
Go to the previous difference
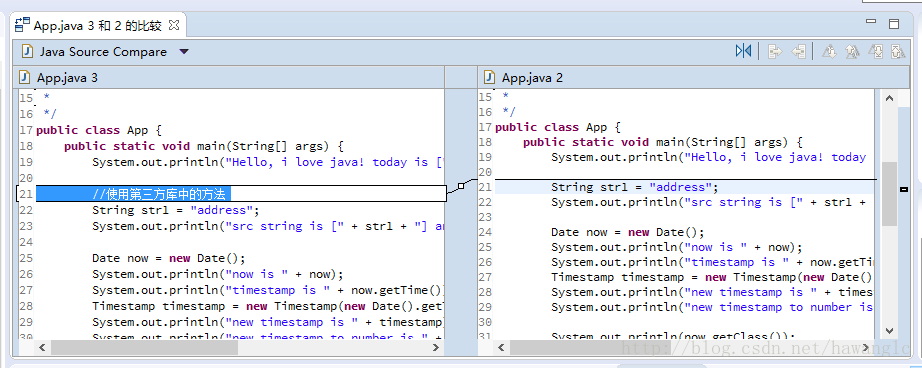pyautogui.click(x=852, y=52)
